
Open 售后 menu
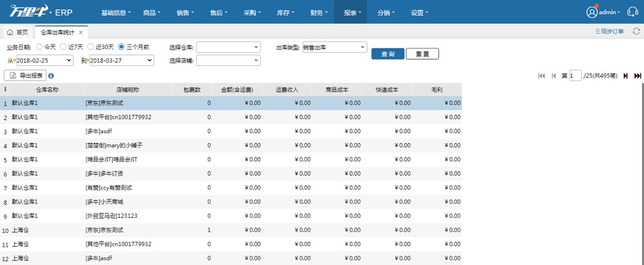tap(219, 13)
